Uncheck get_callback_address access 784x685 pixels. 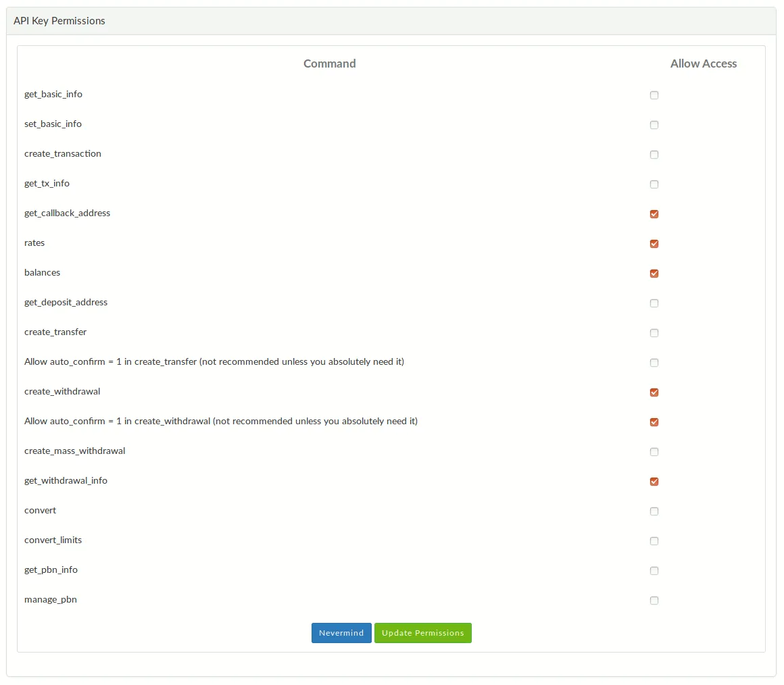coord(654,214)
